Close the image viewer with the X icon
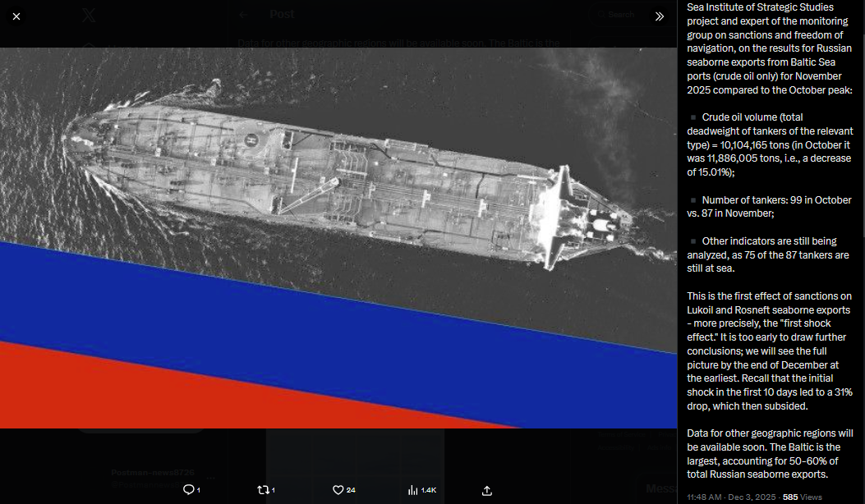865x504 pixels. [x=16, y=16]
